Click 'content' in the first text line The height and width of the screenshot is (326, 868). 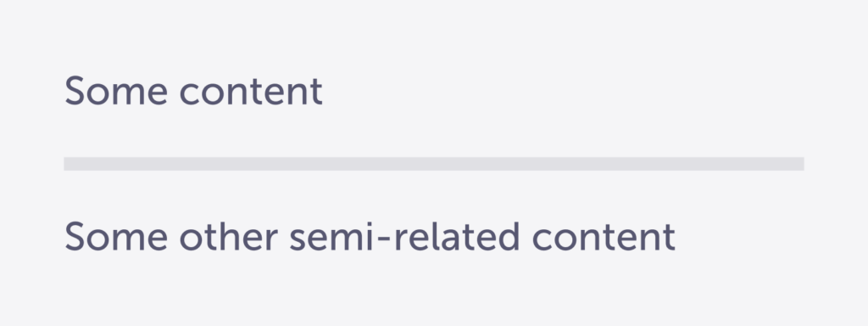pos(251,91)
